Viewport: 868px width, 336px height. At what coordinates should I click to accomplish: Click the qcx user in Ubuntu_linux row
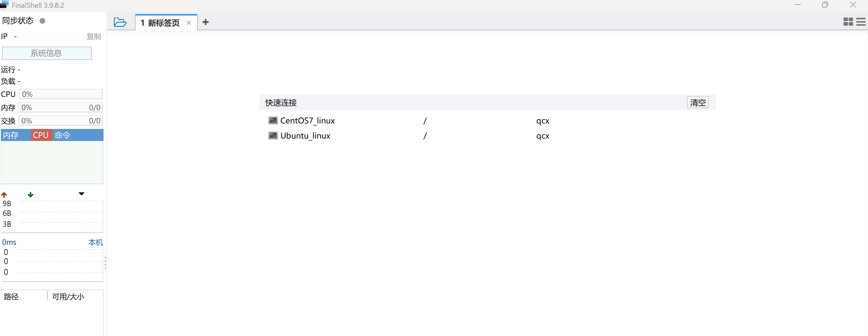coord(543,136)
